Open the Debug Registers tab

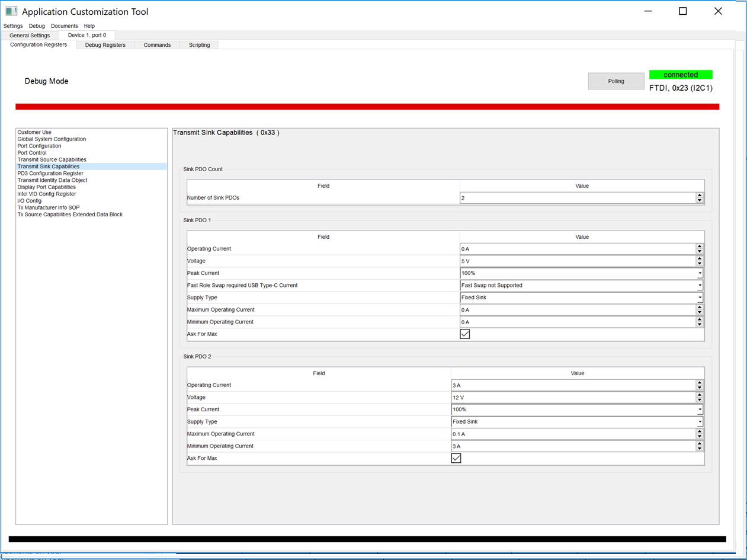coord(105,45)
